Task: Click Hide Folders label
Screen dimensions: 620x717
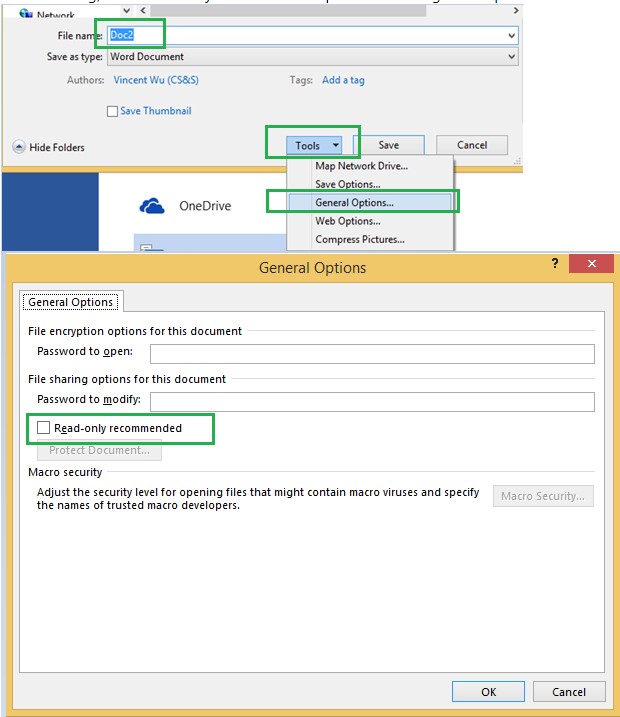Action: click(x=57, y=147)
